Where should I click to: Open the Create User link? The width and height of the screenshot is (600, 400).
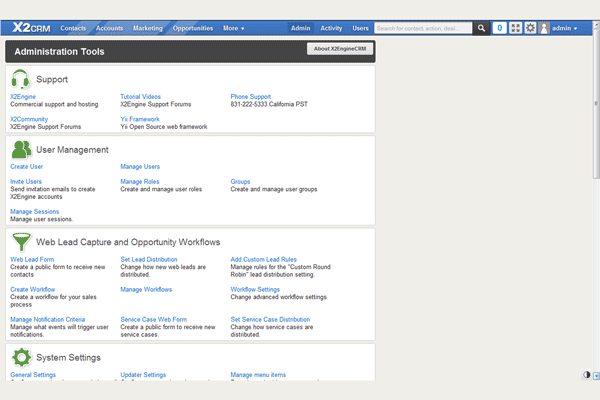(x=27, y=166)
